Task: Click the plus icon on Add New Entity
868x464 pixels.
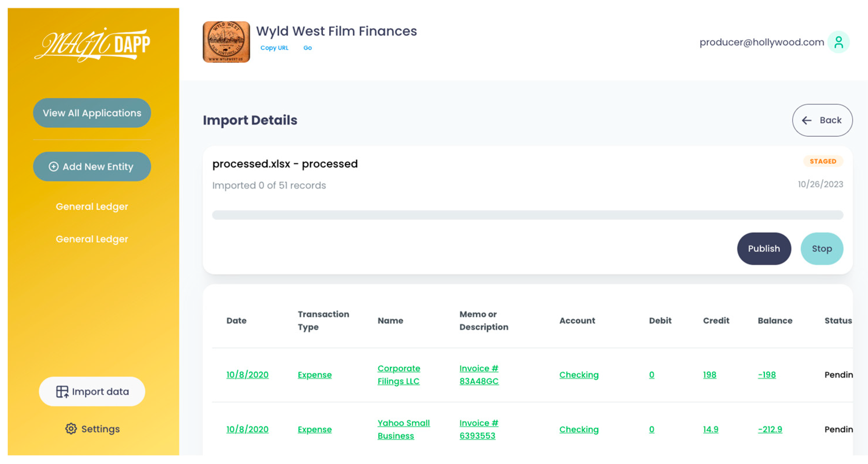Action: [53, 166]
